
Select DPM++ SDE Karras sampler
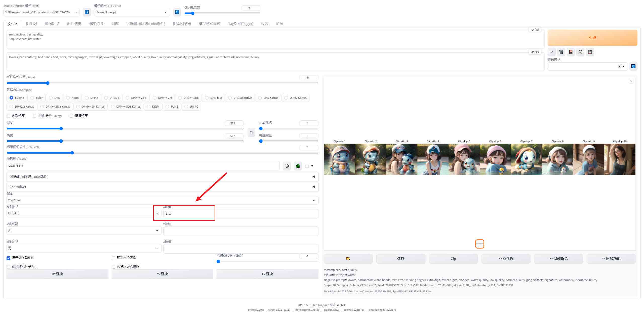pyautogui.click(x=126, y=107)
